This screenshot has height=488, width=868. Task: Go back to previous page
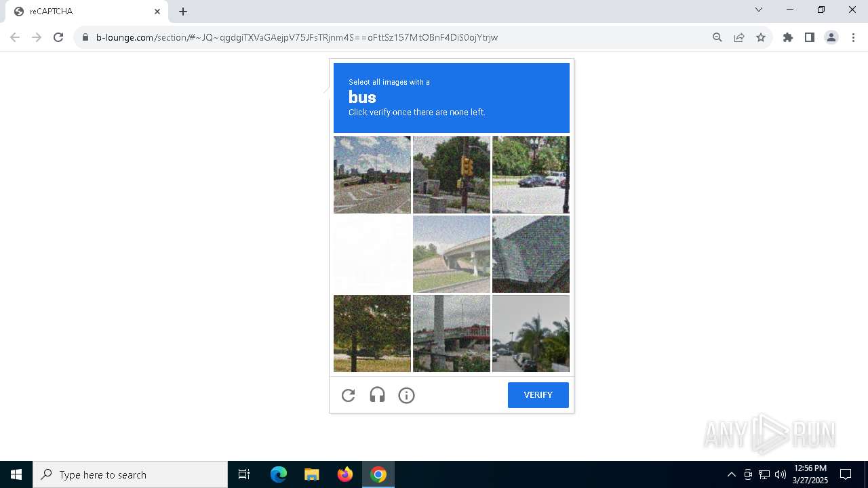point(15,37)
